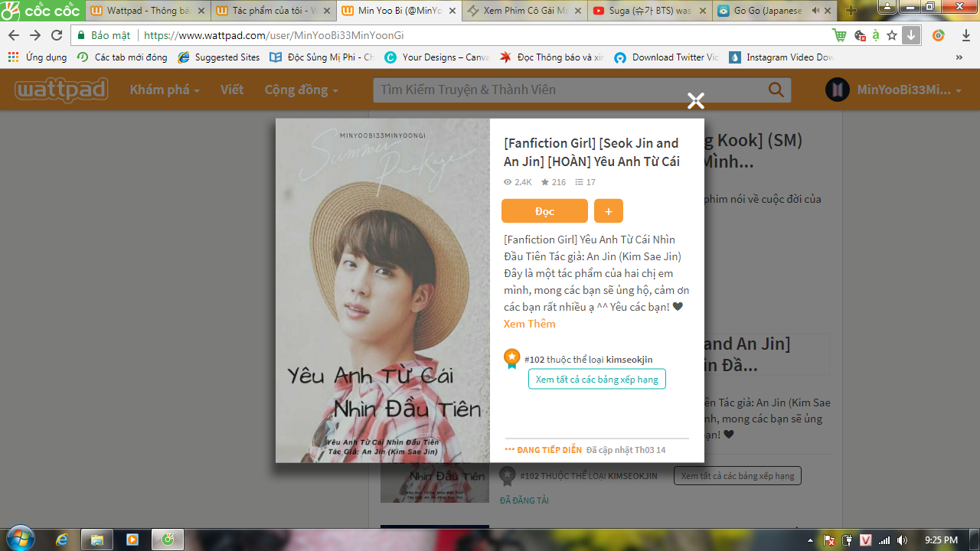This screenshot has width=980, height=551.
Task: Open 'Các tab mới đóng' bookmark
Action: [x=122, y=57]
